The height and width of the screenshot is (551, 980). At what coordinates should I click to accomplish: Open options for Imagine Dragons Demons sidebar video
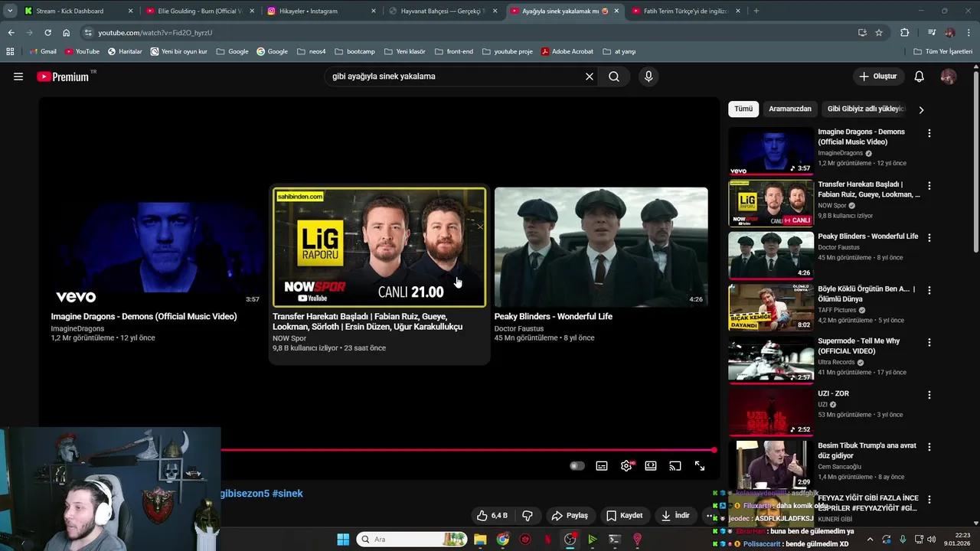pos(929,133)
